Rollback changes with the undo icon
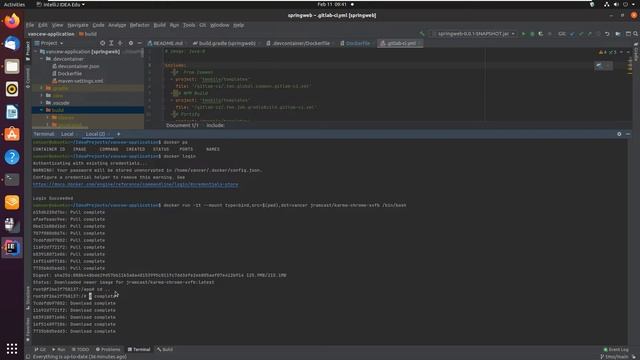Image resolution: width=640 pixels, height=360 pixels. click(x=607, y=34)
